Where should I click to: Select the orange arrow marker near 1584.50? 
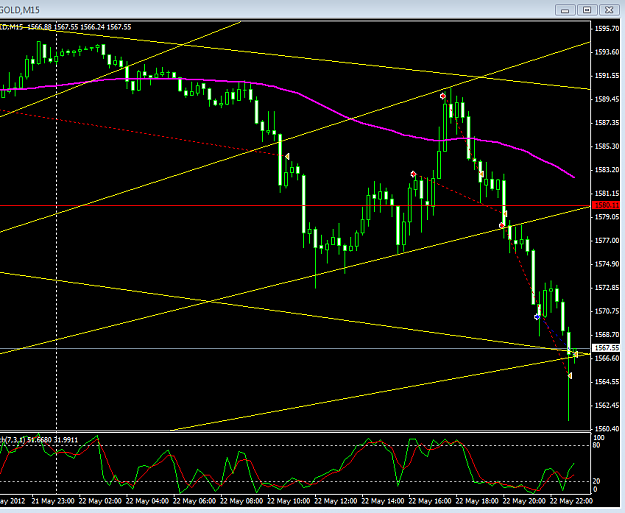coord(287,157)
